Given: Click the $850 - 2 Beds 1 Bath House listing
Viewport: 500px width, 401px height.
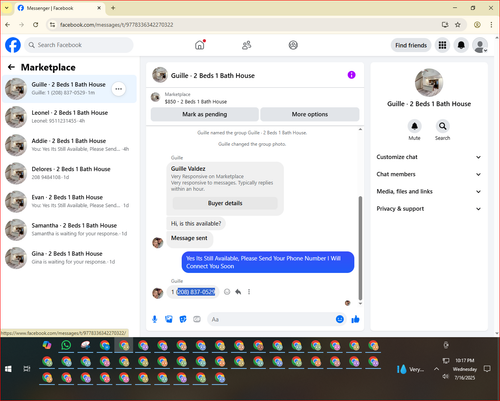Looking at the screenshot, I should [196, 102].
